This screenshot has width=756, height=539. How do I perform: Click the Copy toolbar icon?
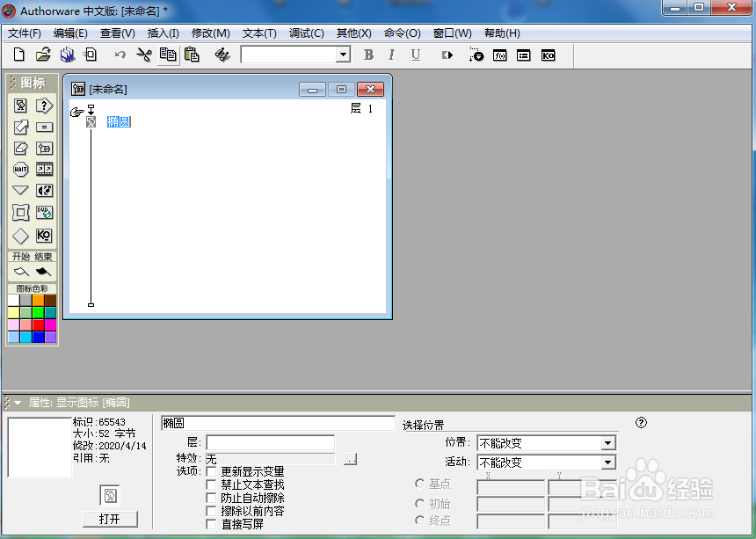point(168,55)
